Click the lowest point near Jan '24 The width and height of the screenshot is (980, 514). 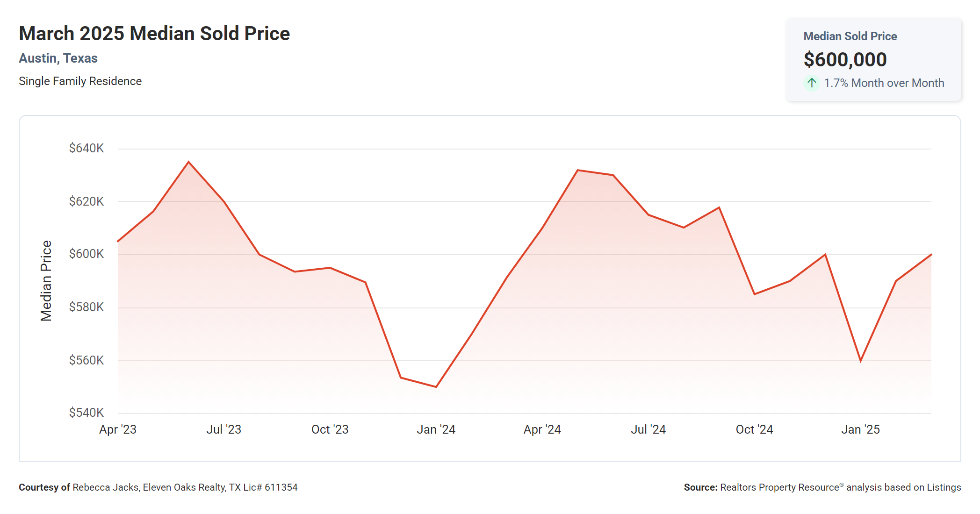(x=436, y=387)
